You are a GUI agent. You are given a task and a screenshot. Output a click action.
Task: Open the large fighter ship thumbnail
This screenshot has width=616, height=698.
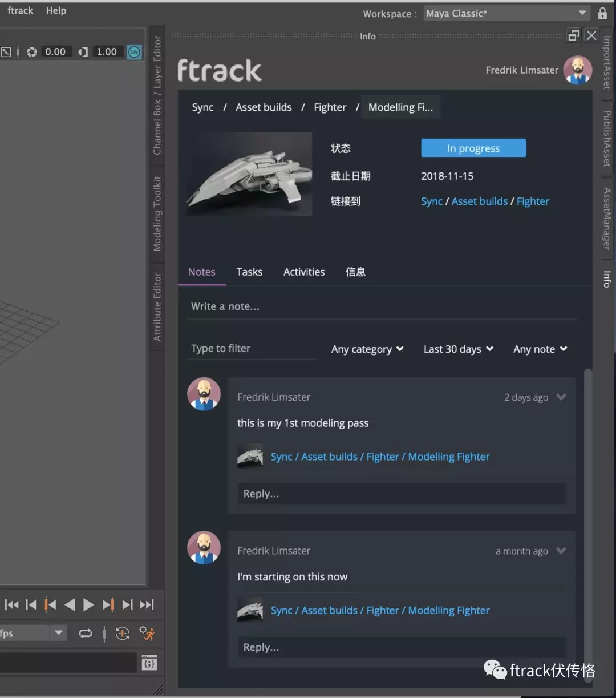249,174
